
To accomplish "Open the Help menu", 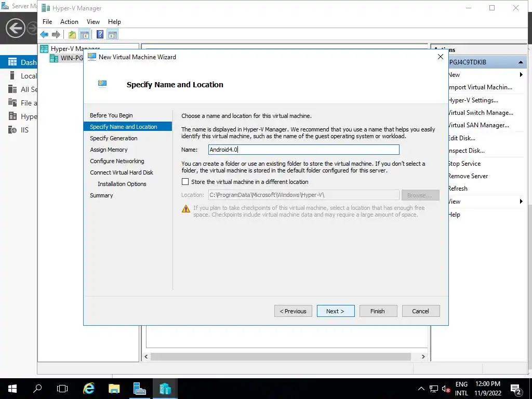I will pos(114,22).
